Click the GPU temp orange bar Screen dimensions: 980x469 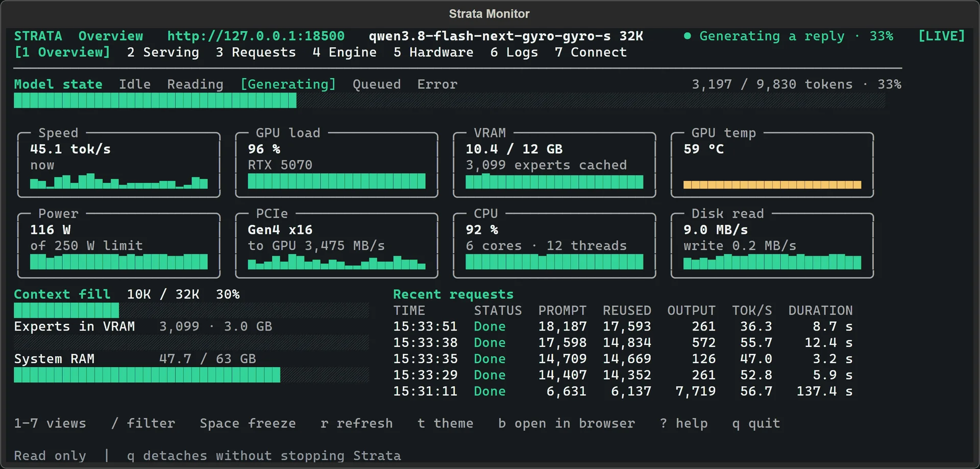tap(772, 184)
